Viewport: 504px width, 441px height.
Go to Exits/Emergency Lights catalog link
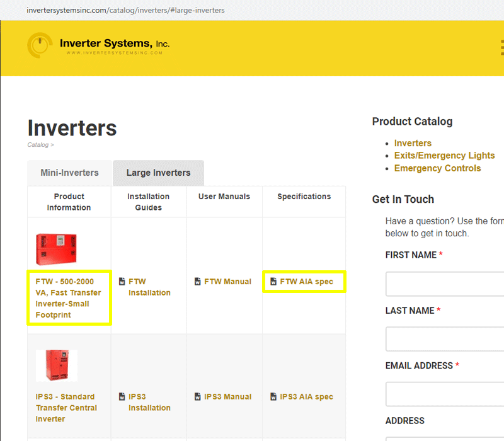tap(444, 156)
